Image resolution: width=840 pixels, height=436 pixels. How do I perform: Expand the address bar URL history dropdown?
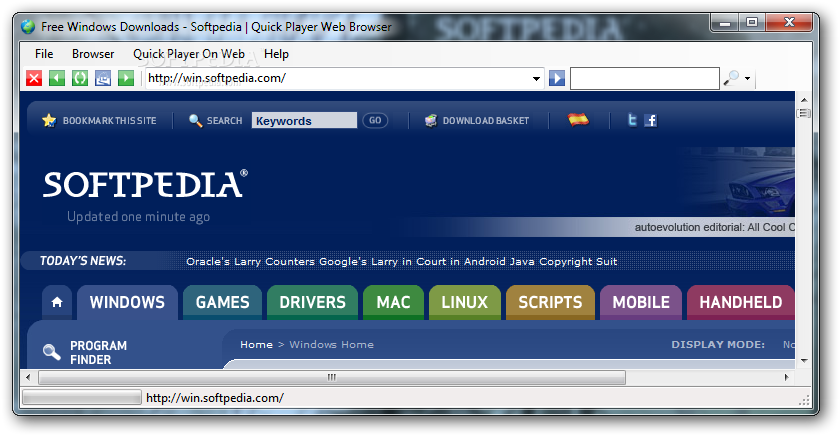click(536, 79)
